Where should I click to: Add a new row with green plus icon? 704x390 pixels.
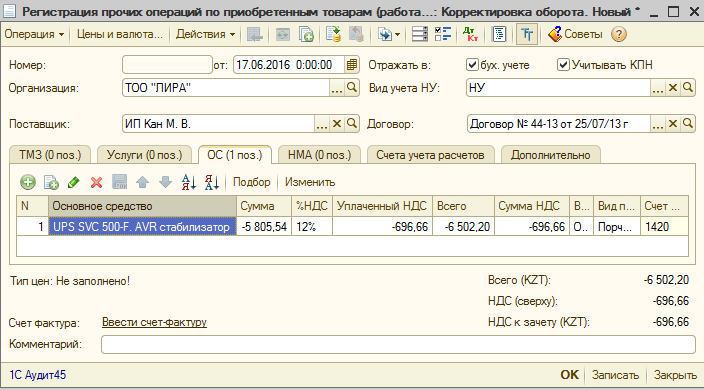28,182
